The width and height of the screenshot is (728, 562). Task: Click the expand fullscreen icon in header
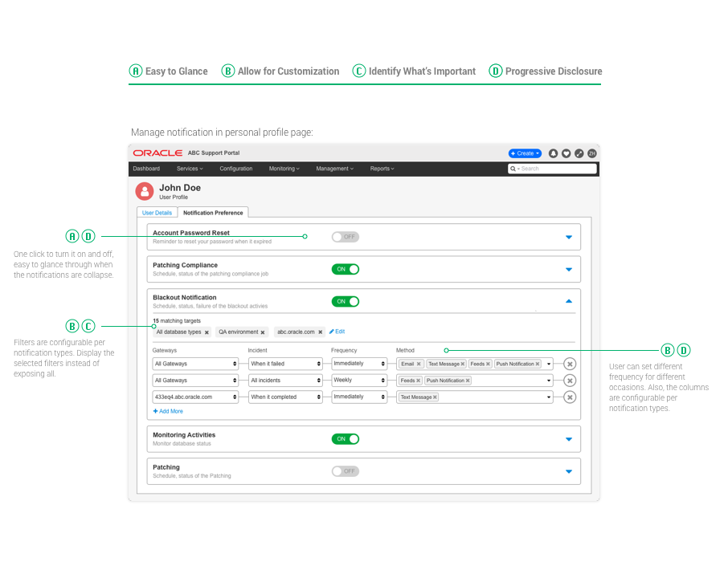pyautogui.click(x=579, y=153)
